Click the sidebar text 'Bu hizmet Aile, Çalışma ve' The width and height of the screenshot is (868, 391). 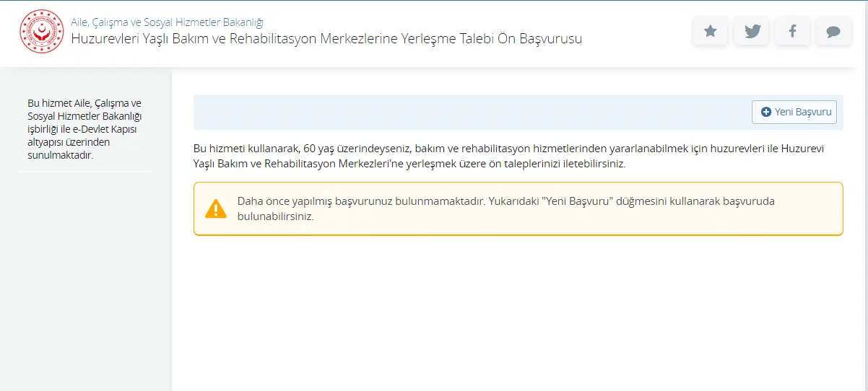(84, 103)
